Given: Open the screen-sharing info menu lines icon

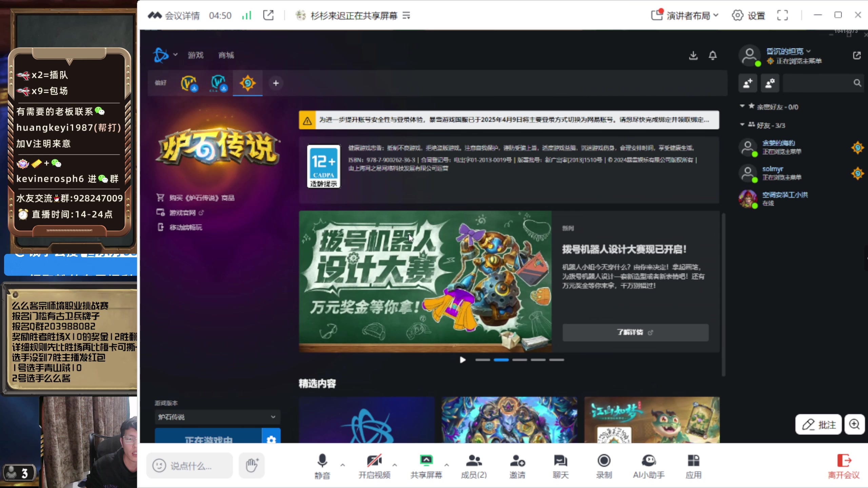Looking at the screenshot, I should 406,16.
